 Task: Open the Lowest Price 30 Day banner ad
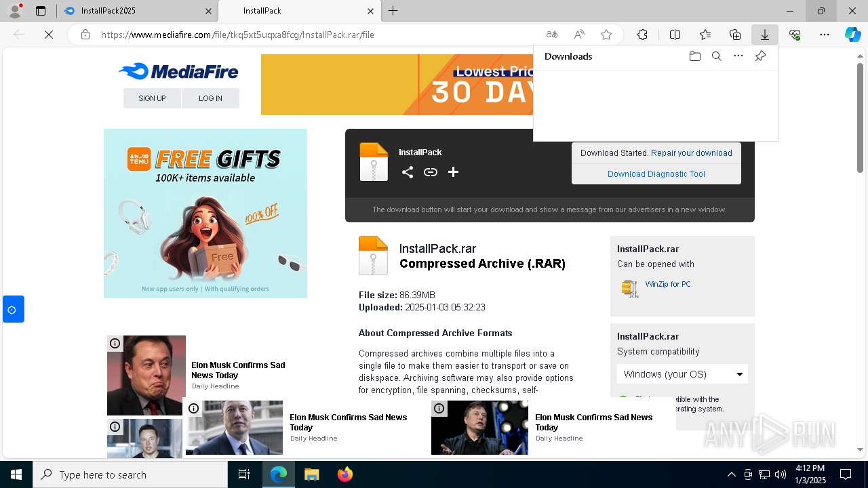pos(397,85)
